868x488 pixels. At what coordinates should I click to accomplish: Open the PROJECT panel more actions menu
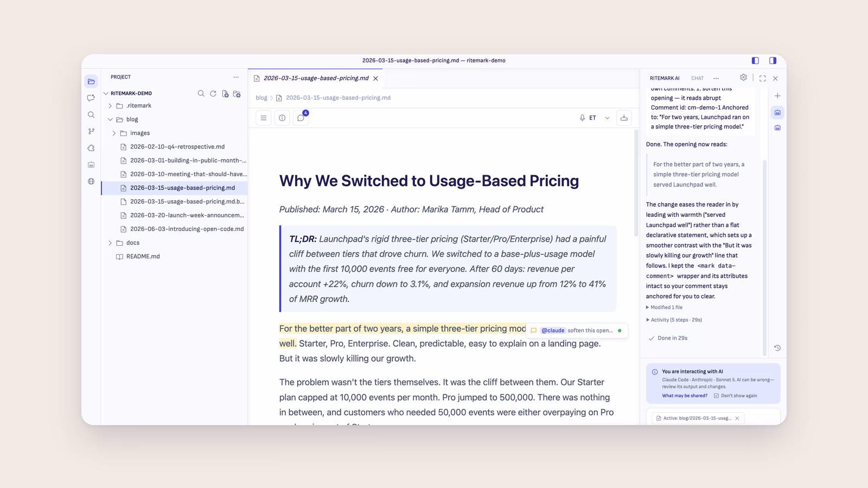pyautogui.click(x=236, y=77)
